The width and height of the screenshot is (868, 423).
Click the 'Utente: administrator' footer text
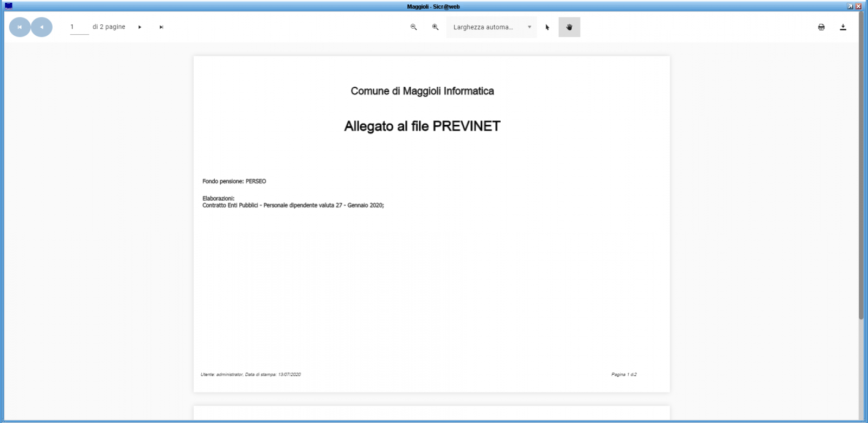(x=251, y=375)
